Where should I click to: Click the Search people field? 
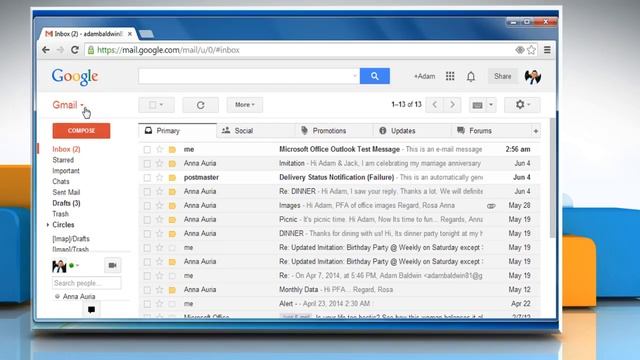click(87, 283)
